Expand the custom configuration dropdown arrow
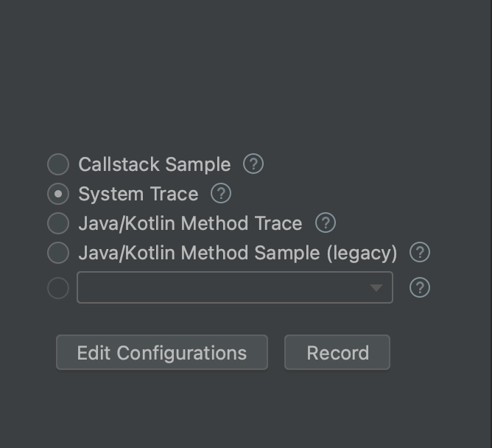 tap(376, 287)
